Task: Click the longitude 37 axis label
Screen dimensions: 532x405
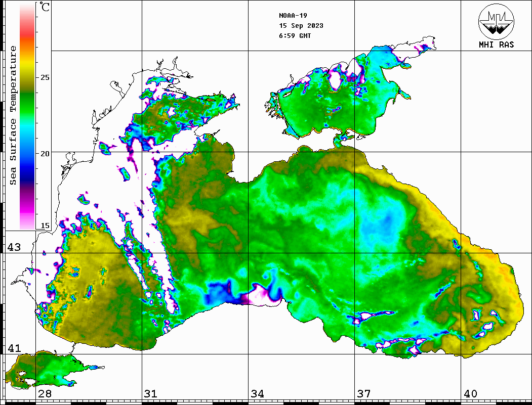Action: pos(363,394)
